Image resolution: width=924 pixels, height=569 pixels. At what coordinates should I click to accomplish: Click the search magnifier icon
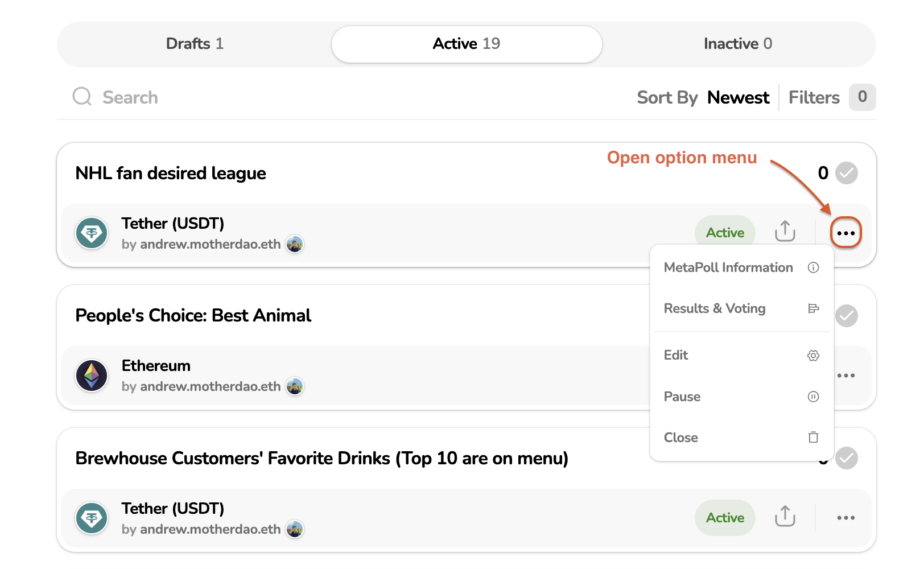[82, 97]
